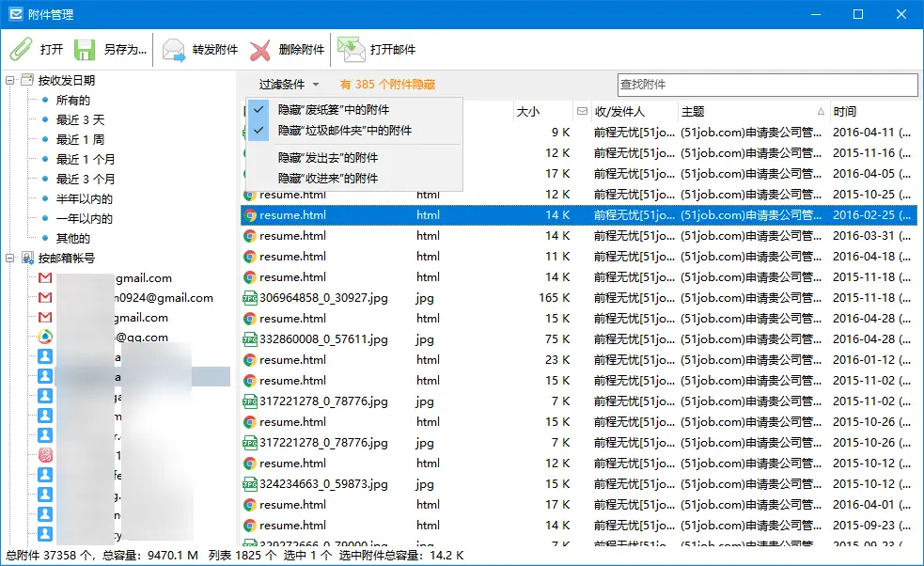Image resolution: width=924 pixels, height=566 pixels.
Task: Click the 查找附件 search field
Action: [767, 85]
